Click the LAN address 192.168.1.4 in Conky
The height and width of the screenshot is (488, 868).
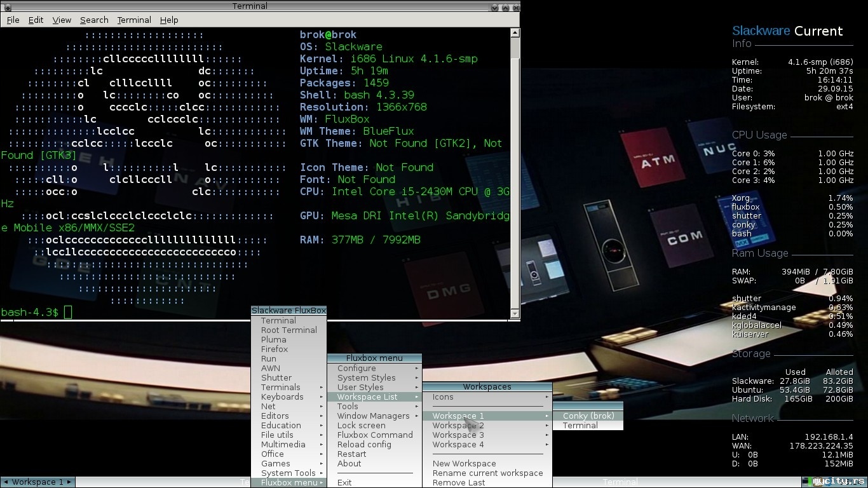tap(829, 437)
